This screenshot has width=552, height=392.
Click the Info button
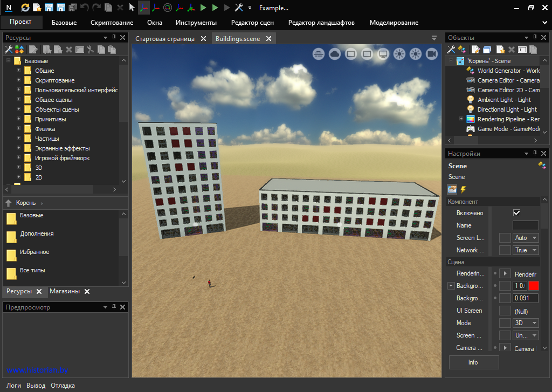coord(473,362)
